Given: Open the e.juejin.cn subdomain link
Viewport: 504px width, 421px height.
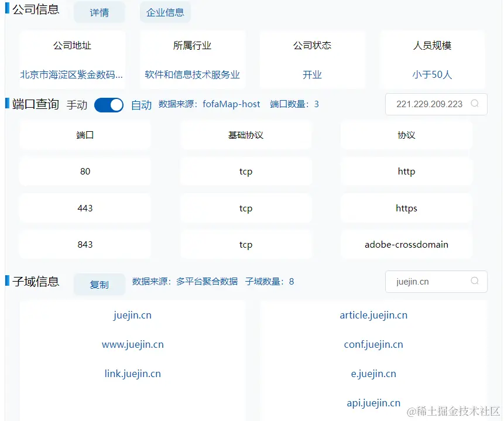Looking at the screenshot, I should coord(373,374).
